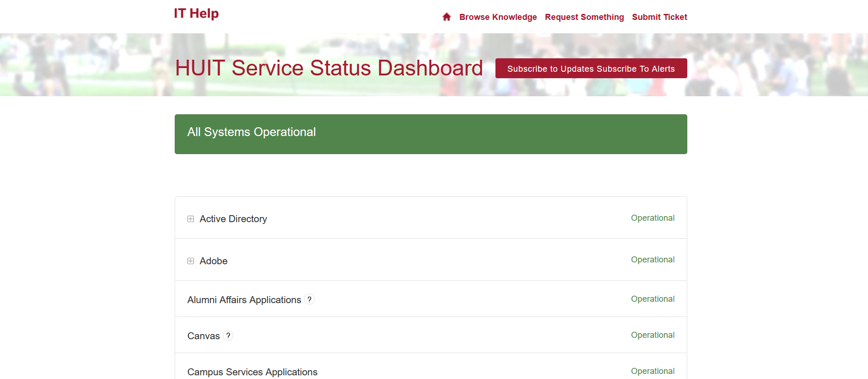Click the home icon in the navigation
Viewport: 868px width, 379px height.
click(x=446, y=17)
